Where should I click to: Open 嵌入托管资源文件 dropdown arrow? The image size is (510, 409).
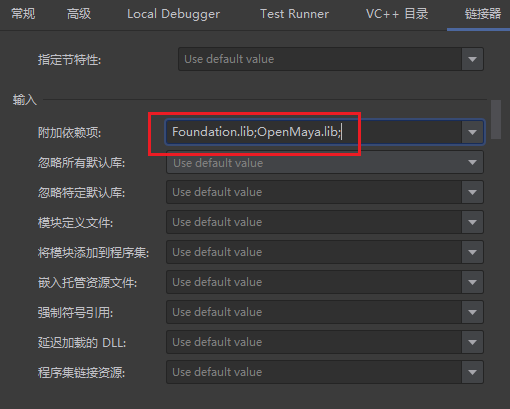[472, 282]
